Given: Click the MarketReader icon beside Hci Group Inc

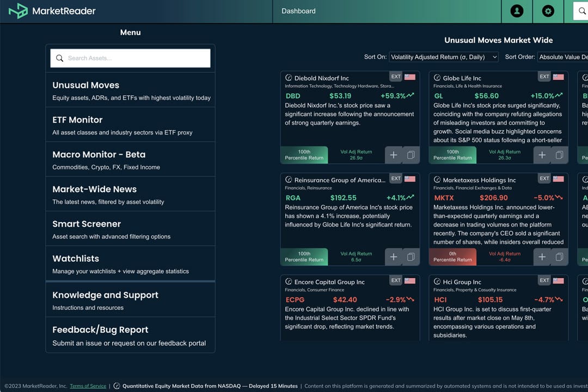Looking at the screenshot, I should (437, 281).
